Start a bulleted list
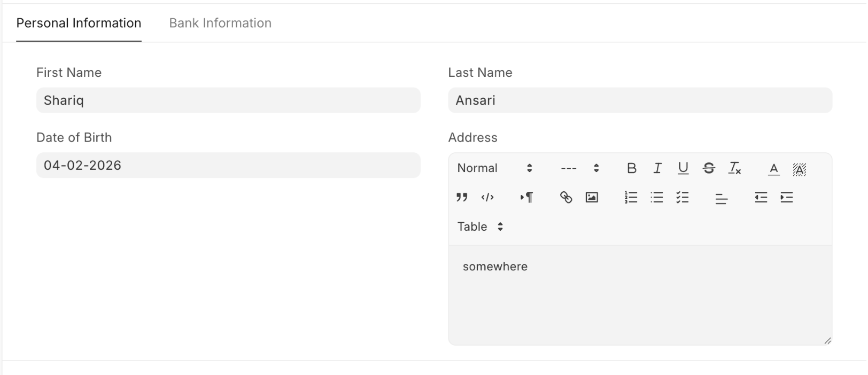 coord(657,198)
